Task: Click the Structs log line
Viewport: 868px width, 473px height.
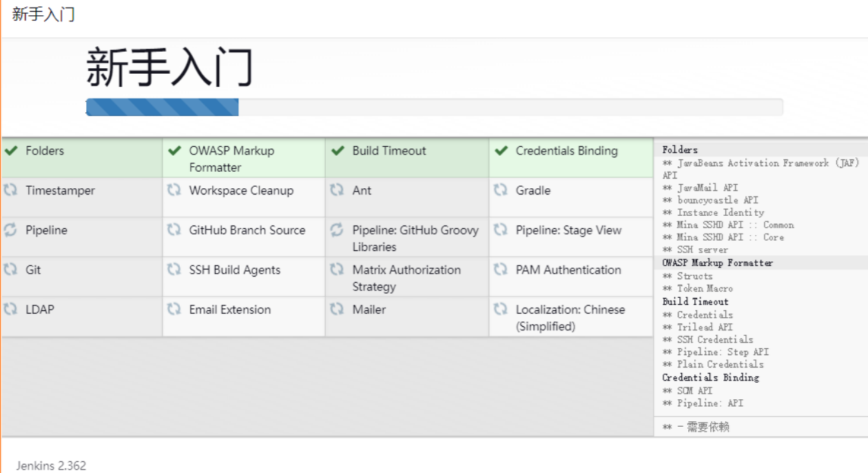Action: pyautogui.click(x=688, y=276)
